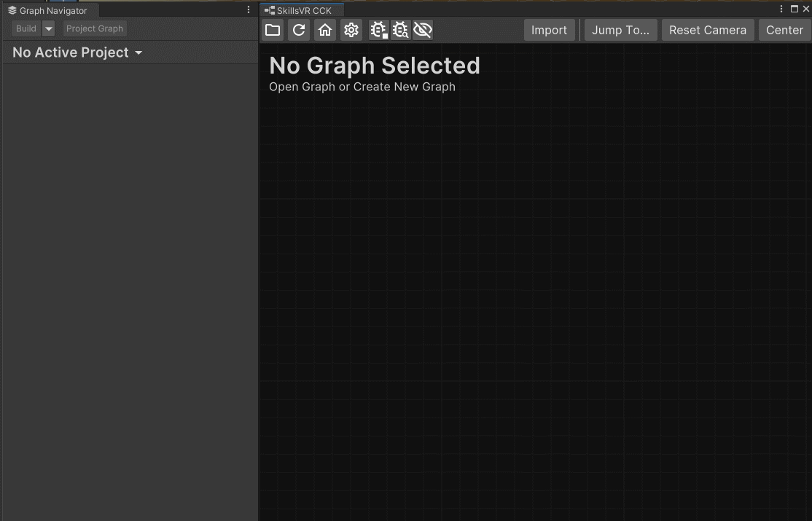This screenshot has height=521, width=812.
Task: Click the Build button
Action: point(26,28)
